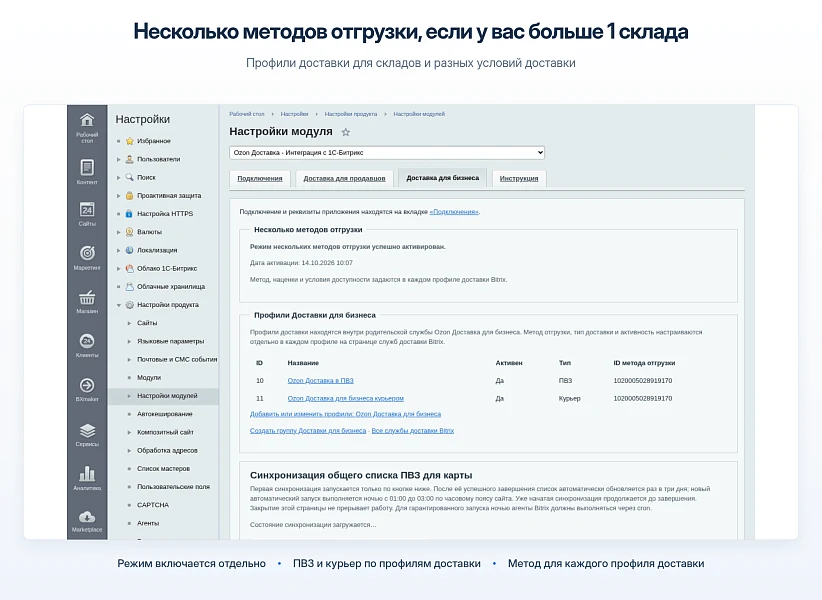The image size is (822, 600).
Task: Open the BXmaker sidebar section
Action: click(87, 390)
